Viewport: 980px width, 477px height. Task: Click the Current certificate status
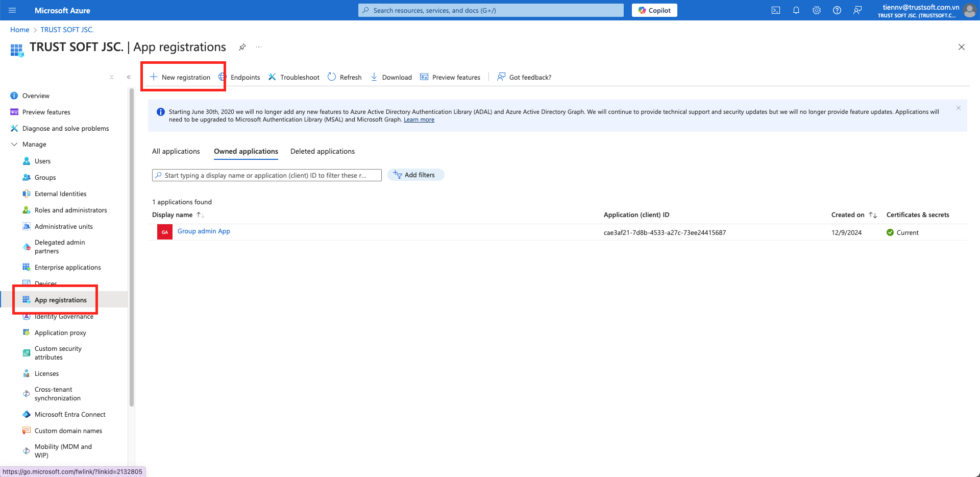[x=902, y=232]
